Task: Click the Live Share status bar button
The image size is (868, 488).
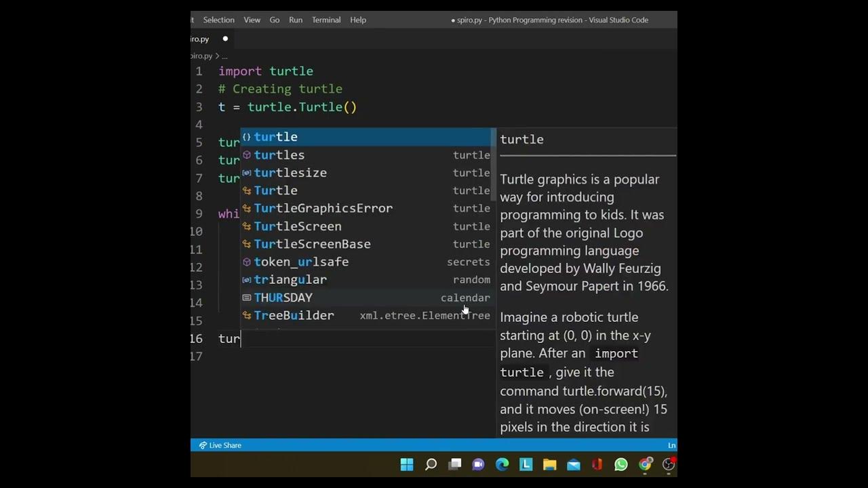Action: 220,445
